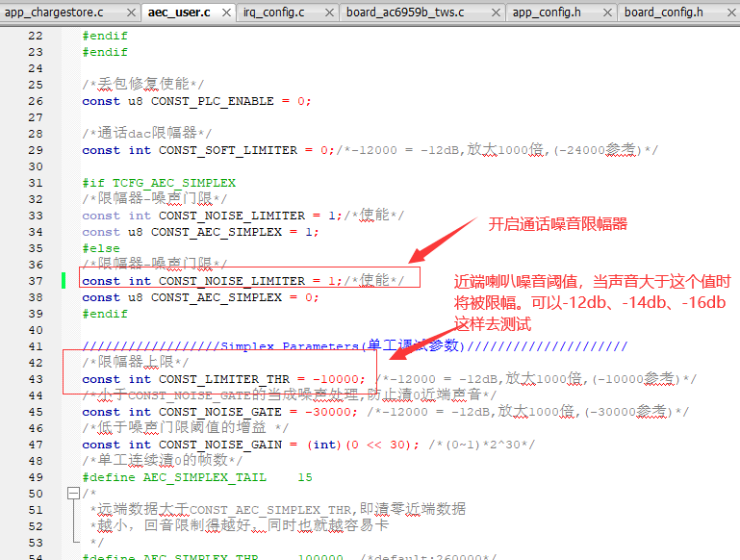The height and width of the screenshot is (560, 740).
Task: Click line number 26 in the gutter
Action: 36,101
